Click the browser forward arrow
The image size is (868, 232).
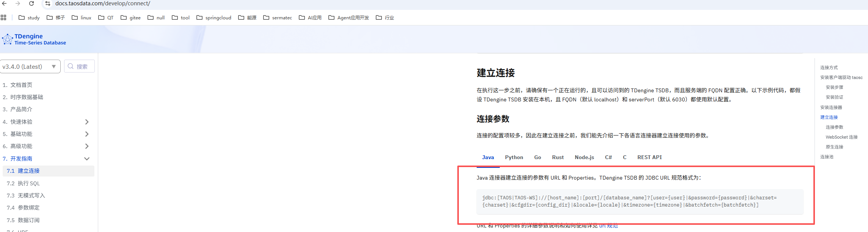click(x=18, y=3)
